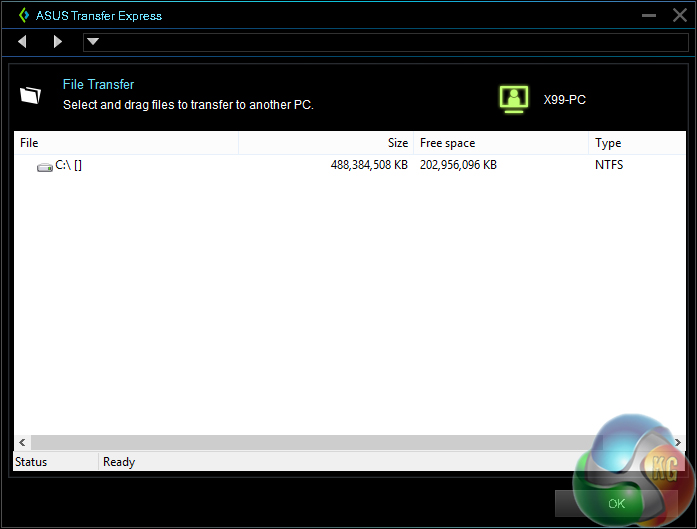Minimize the ASUS Transfer Express window
This screenshot has width=697, height=529.
[649, 16]
